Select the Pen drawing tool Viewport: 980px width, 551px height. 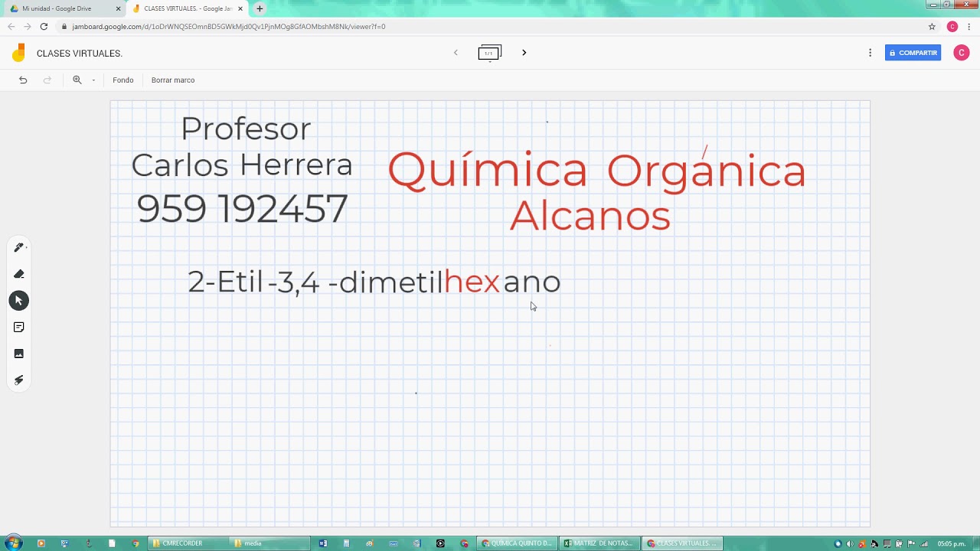click(x=19, y=247)
